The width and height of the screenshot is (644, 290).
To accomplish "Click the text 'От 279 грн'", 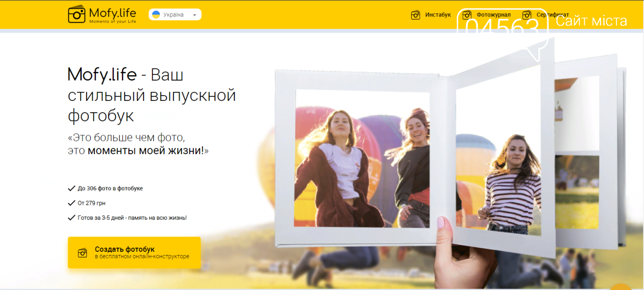I will point(92,203).
